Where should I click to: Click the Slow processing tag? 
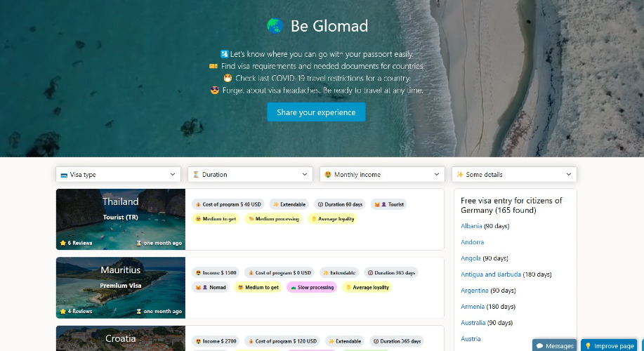312,287
